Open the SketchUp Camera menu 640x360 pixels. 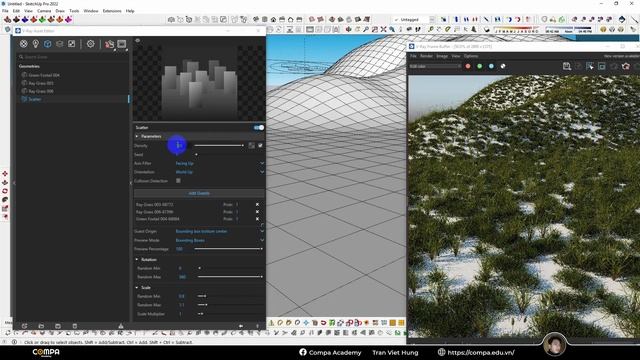click(44, 11)
